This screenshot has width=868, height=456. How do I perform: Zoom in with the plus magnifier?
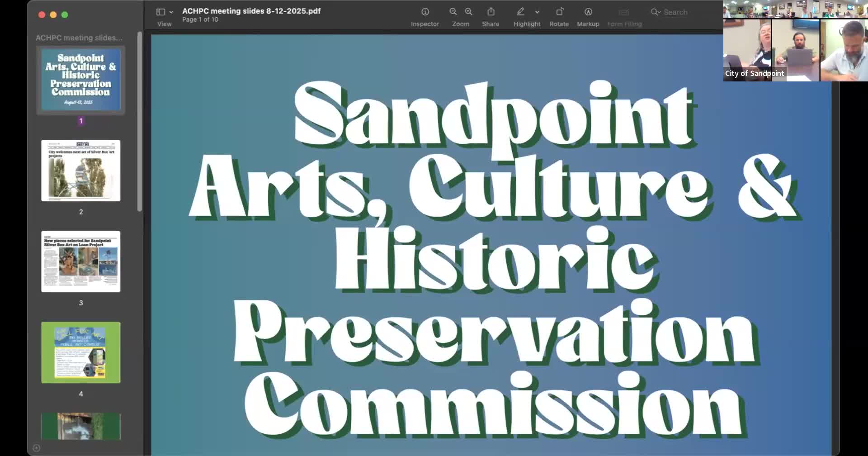(x=469, y=12)
